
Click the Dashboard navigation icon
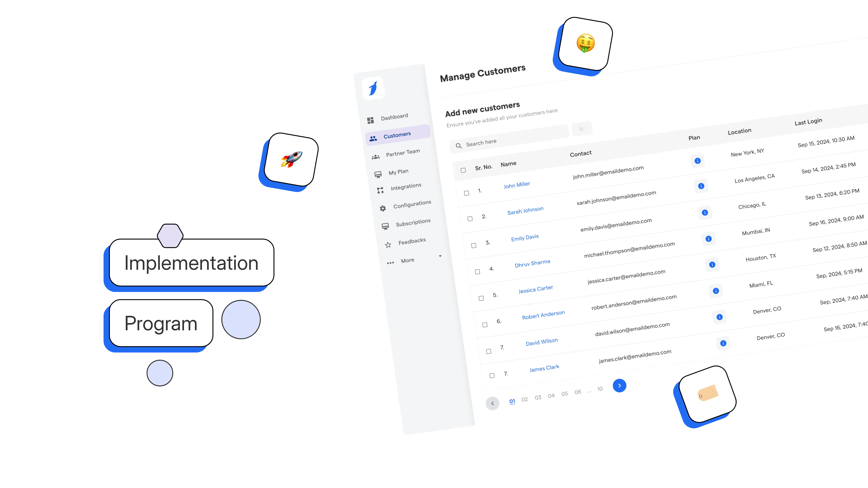(371, 116)
